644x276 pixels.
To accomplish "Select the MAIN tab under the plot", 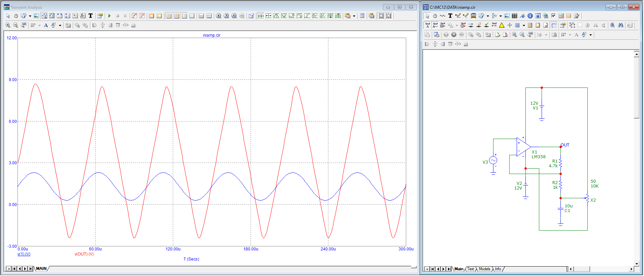I will [x=41, y=269].
